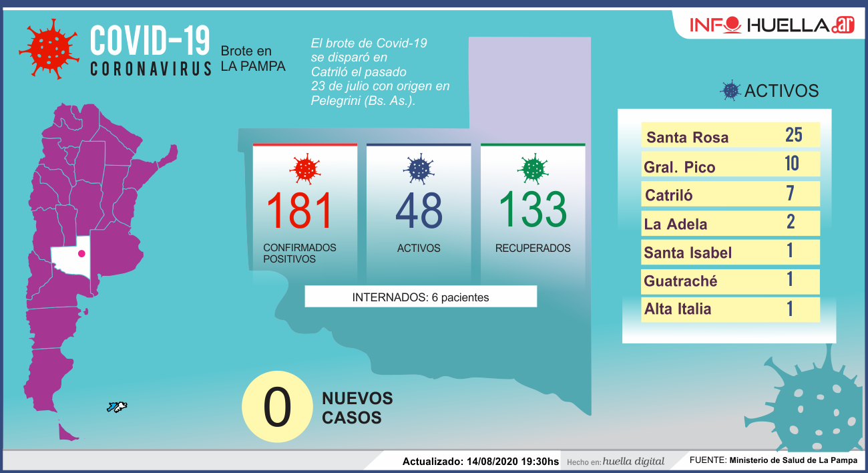
Task: Open the huella digital credit link
Action: tap(633, 461)
